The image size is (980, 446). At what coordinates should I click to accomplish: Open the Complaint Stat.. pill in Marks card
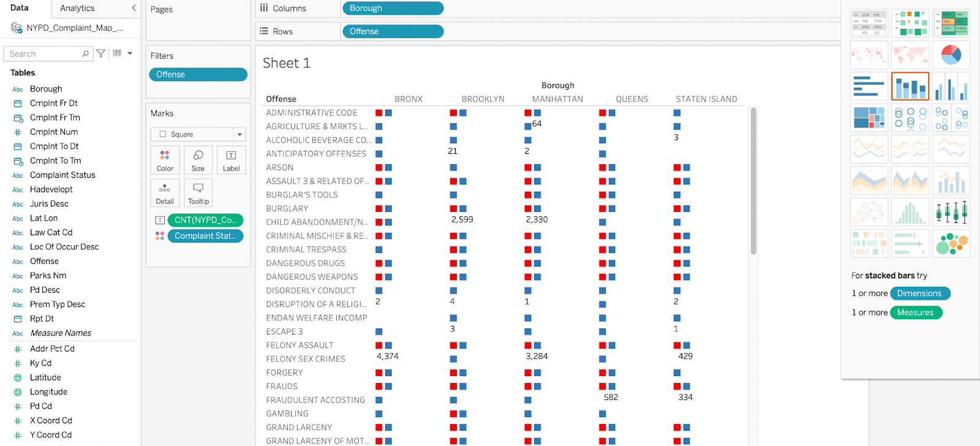coord(205,236)
